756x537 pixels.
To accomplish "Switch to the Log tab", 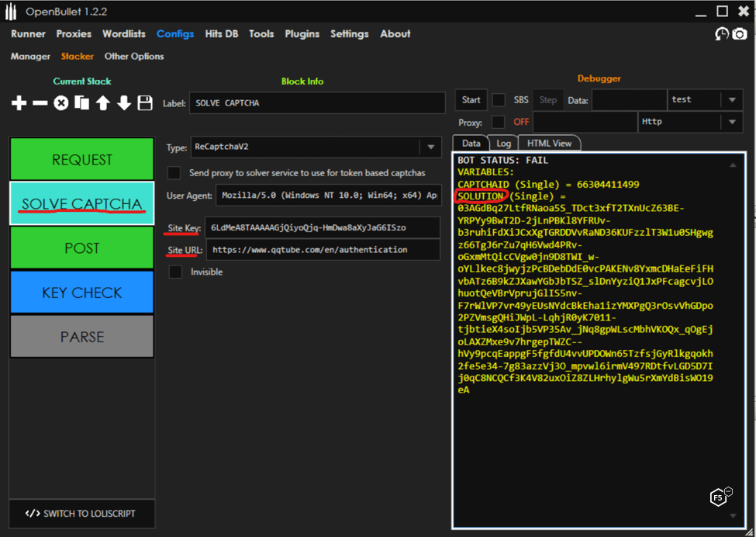I will 503,144.
